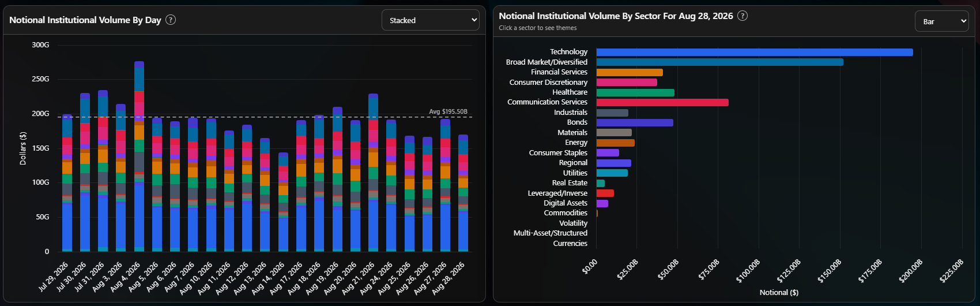Select the Consumer Staples sector label
The image size is (980, 306).
coord(558,152)
